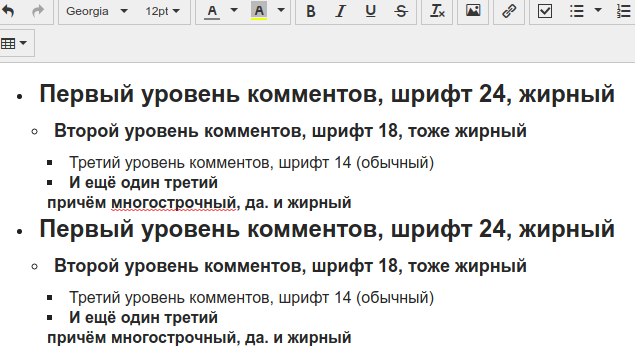Click the misspelled word 'многострочный' underlined red
The image size is (635, 362).
174,202
